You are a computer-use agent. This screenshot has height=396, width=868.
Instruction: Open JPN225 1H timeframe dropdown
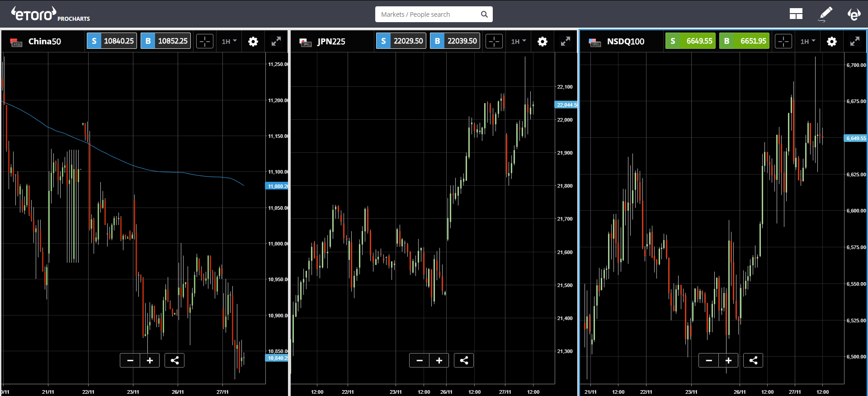click(519, 42)
